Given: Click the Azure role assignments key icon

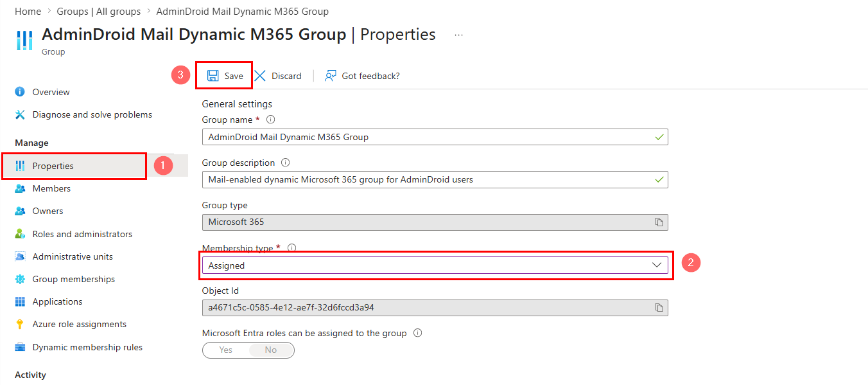Looking at the screenshot, I should [x=20, y=324].
